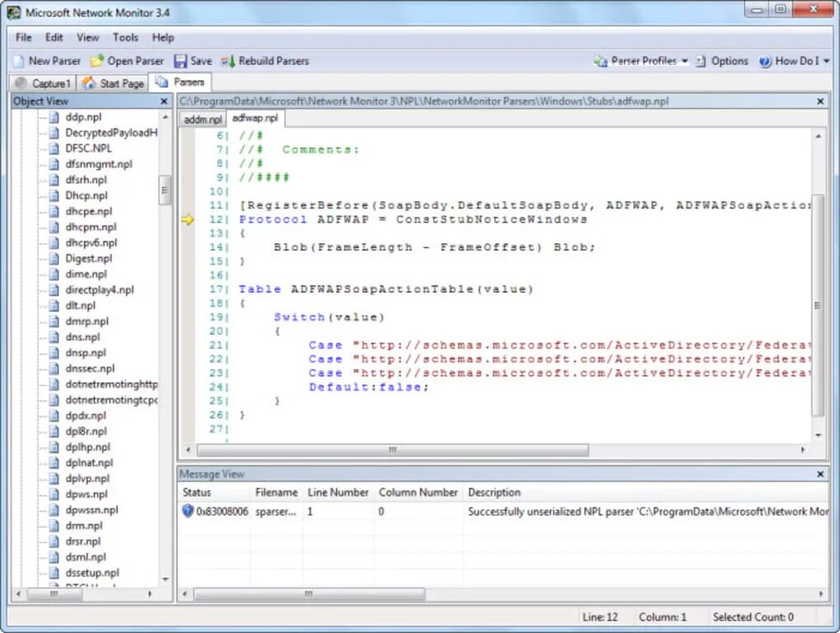Viewport: 840px width, 633px height.
Task: Close the parser editor pane
Action: [820, 101]
